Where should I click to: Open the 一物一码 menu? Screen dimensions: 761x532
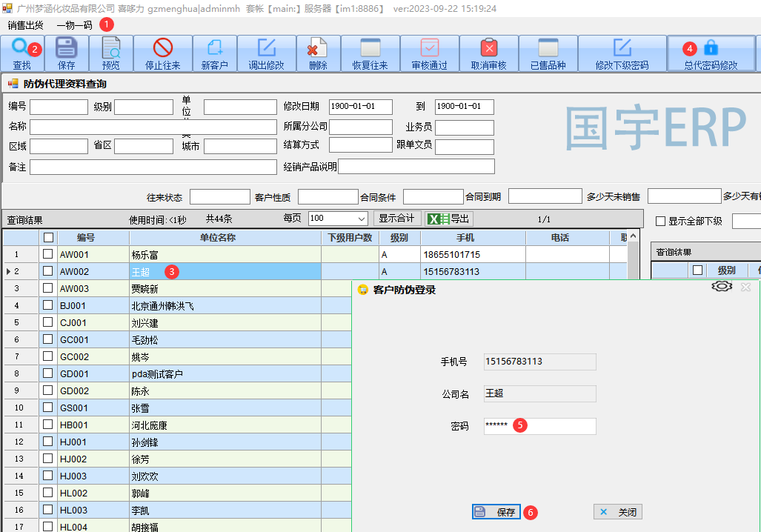click(x=74, y=25)
